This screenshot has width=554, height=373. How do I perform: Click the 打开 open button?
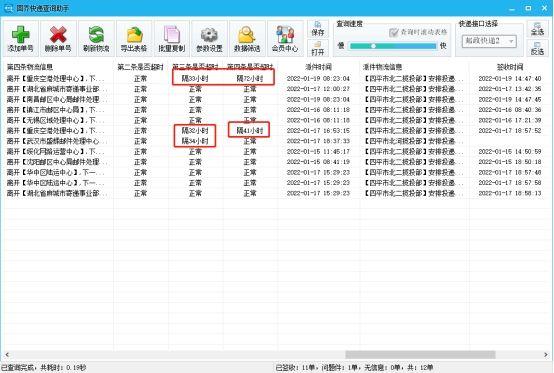(x=318, y=48)
